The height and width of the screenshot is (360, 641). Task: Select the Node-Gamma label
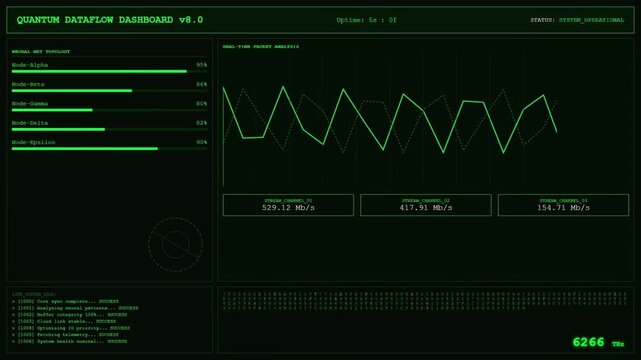(30, 104)
